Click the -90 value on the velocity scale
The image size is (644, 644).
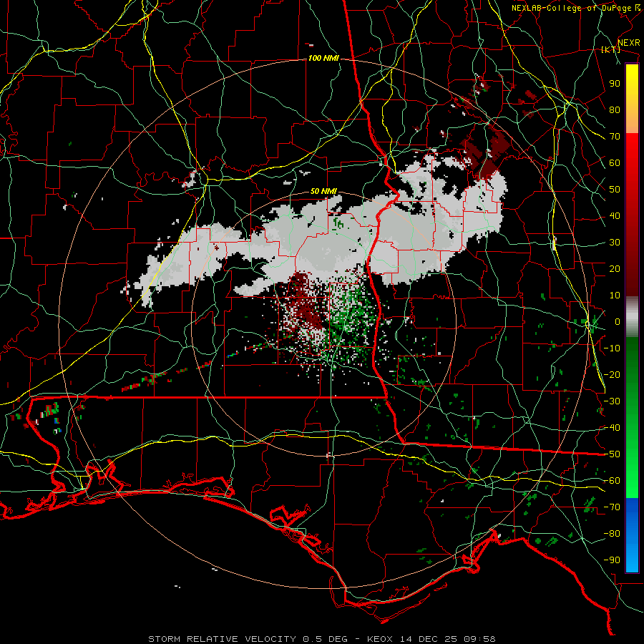click(612, 560)
